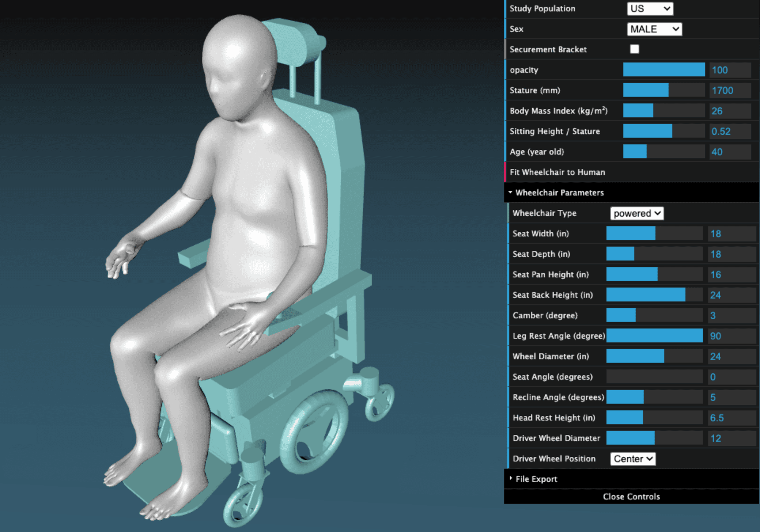760x532 pixels.
Task: Open the Study Population dropdown
Action: [x=650, y=9]
